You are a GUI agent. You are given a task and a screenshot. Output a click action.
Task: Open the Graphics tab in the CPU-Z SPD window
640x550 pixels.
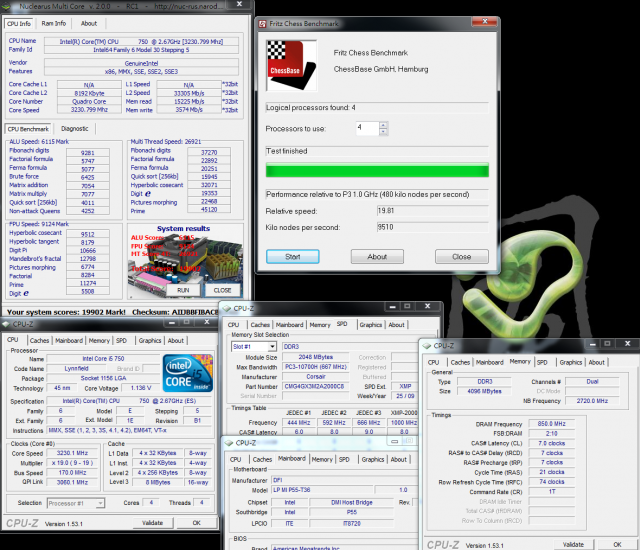coord(371,325)
